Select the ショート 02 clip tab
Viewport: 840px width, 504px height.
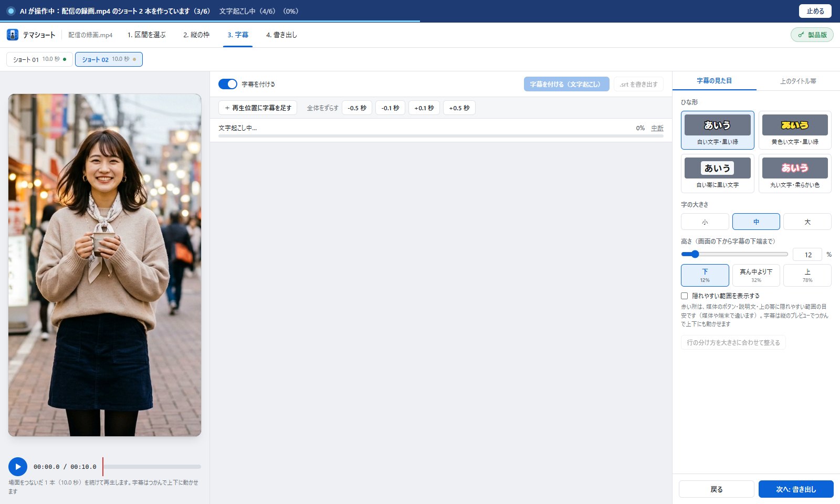point(109,59)
